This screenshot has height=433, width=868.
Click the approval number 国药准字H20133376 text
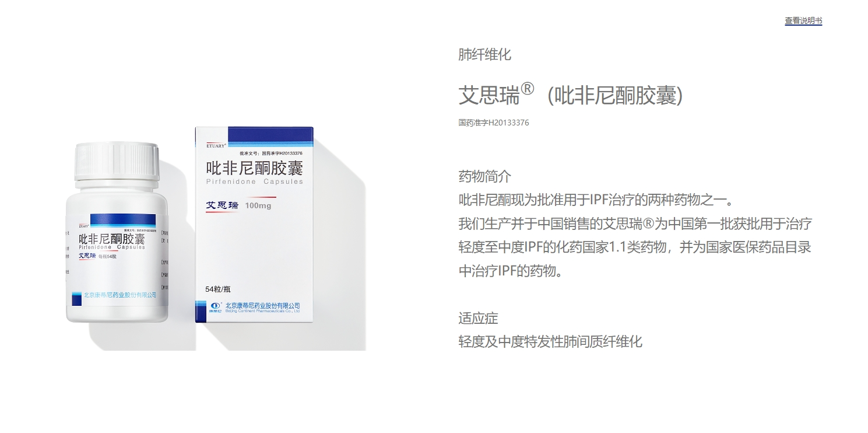click(494, 123)
